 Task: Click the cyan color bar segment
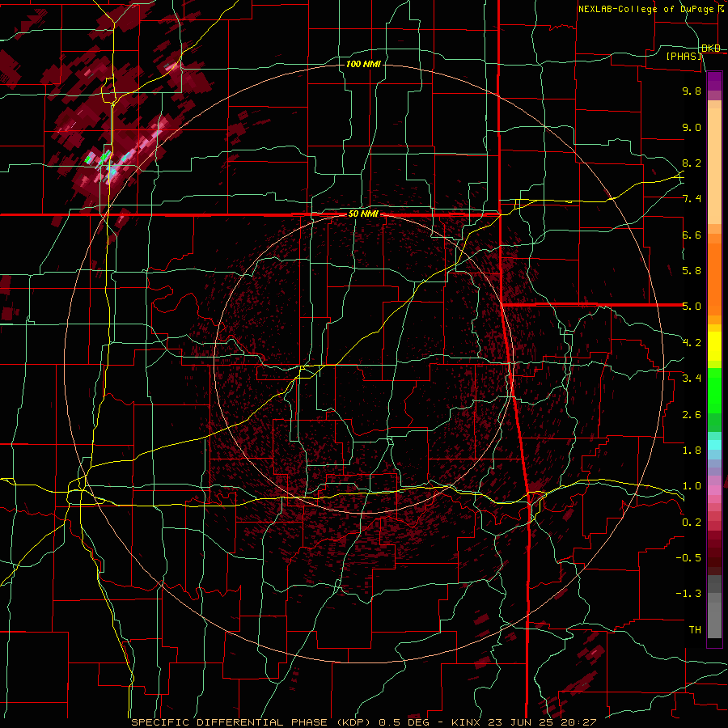click(714, 445)
